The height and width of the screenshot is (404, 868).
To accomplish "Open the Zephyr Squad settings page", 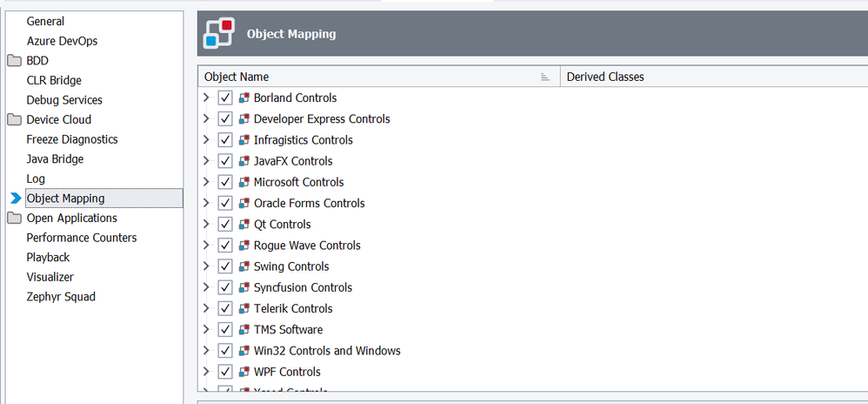I will [x=61, y=297].
